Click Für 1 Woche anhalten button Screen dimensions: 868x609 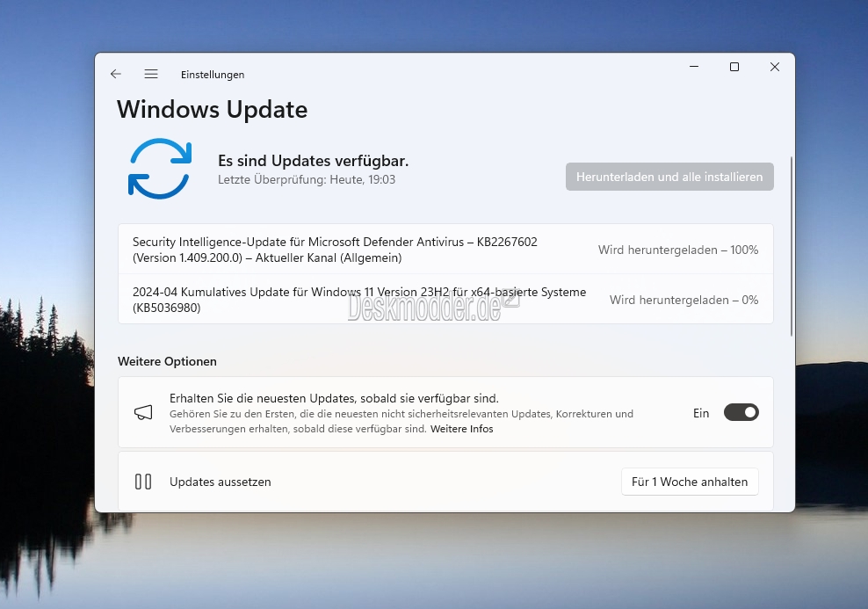[x=690, y=482]
